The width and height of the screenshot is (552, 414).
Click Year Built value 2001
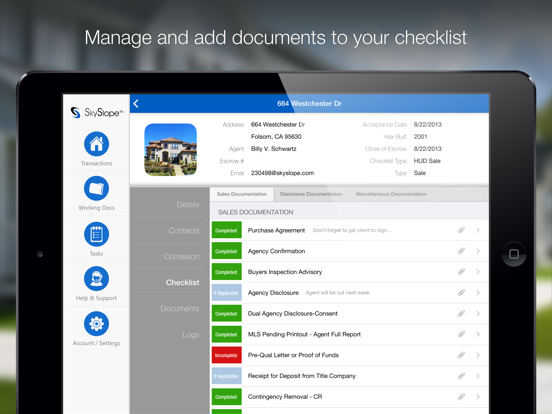(420, 137)
